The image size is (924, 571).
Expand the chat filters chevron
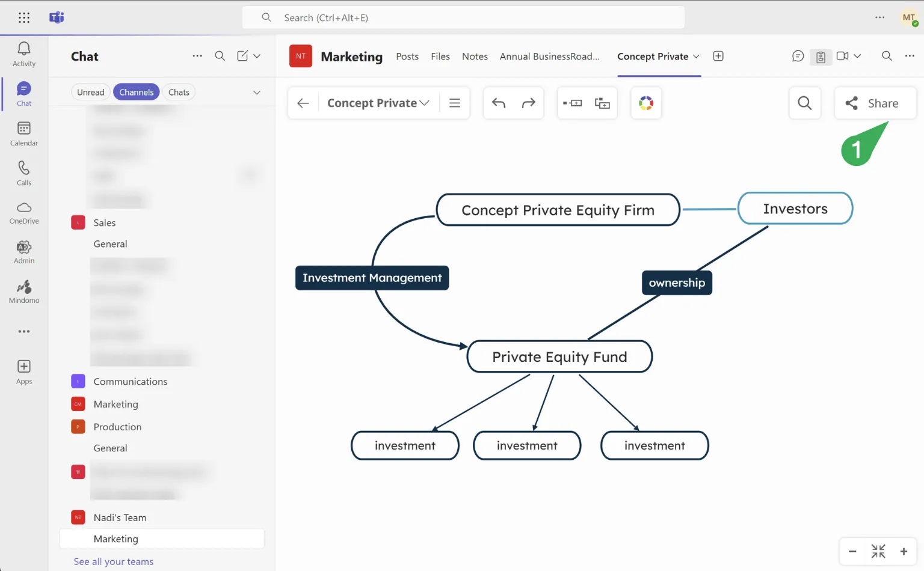pos(257,93)
